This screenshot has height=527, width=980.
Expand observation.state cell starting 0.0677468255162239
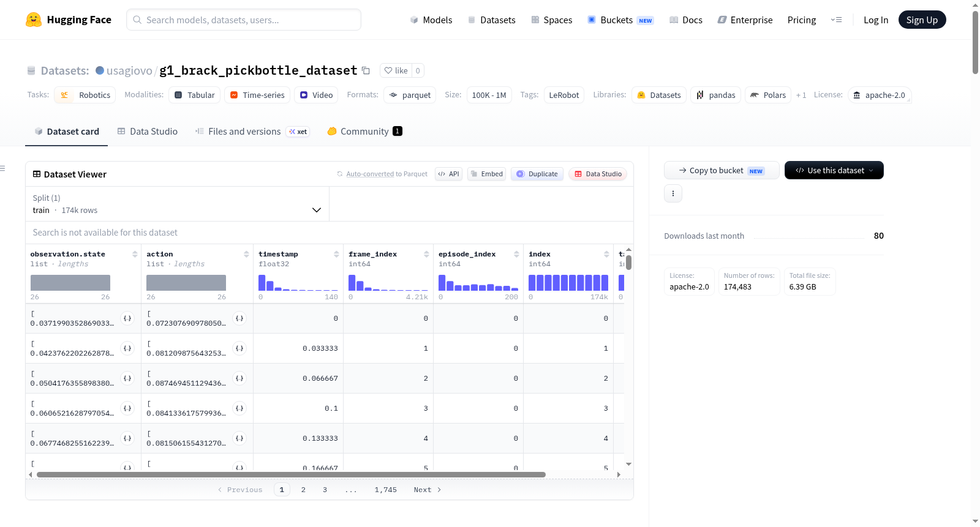[x=127, y=438]
